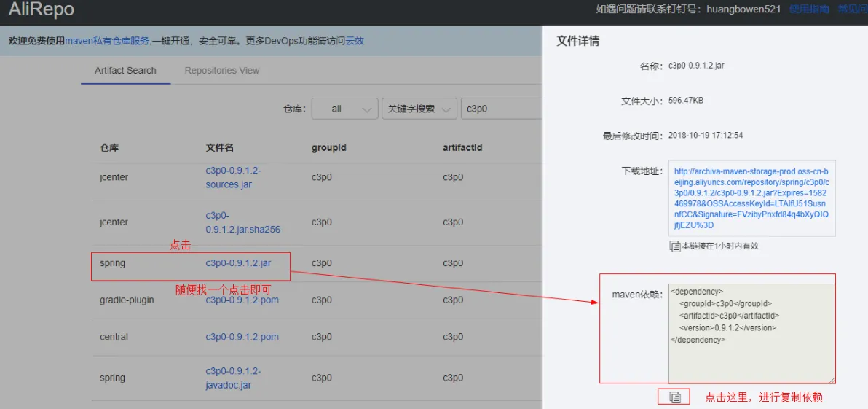
Task: Click the file size value 596.47KB
Action: [x=686, y=101]
